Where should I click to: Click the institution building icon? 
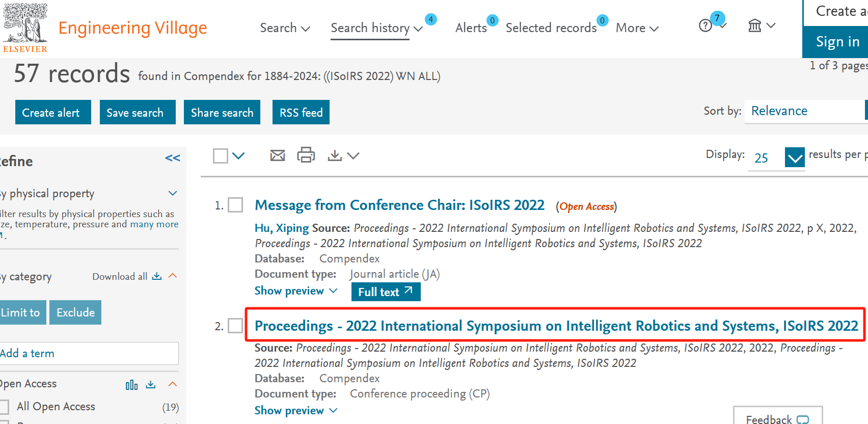pos(755,25)
